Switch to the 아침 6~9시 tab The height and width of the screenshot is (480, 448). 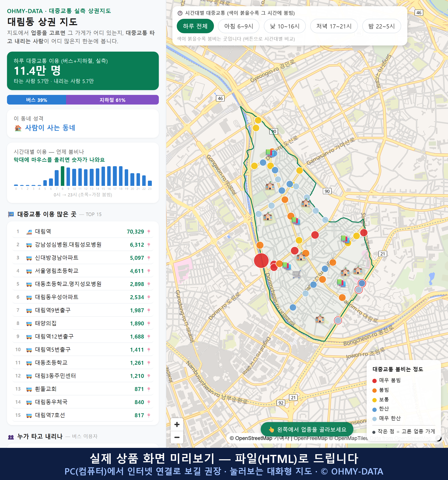pyautogui.click(x=238, y=26)
